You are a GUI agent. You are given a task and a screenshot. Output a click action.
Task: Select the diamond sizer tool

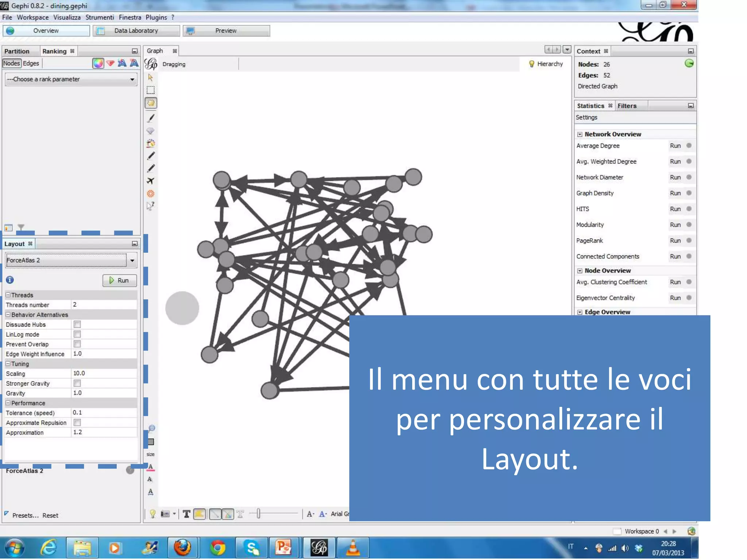(150, 131)
